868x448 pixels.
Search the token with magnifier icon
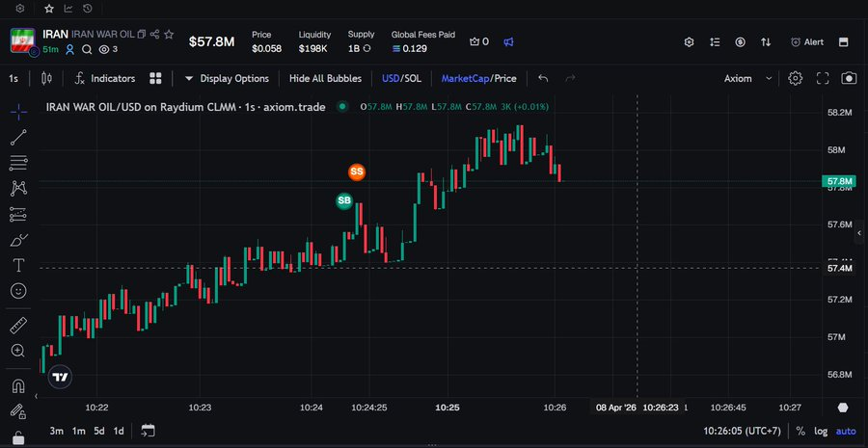point(87,50)
